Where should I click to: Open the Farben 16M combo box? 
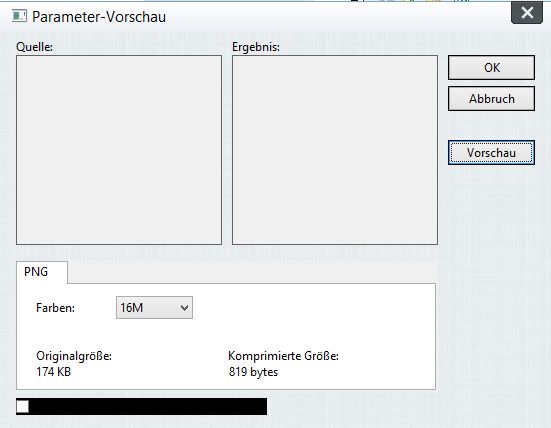[x=154, y=308]
